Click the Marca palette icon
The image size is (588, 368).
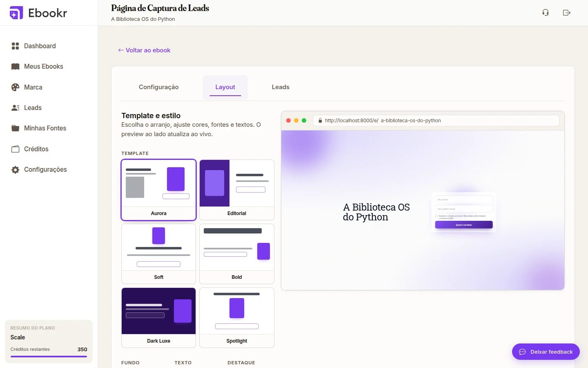[x=16, y=87]
